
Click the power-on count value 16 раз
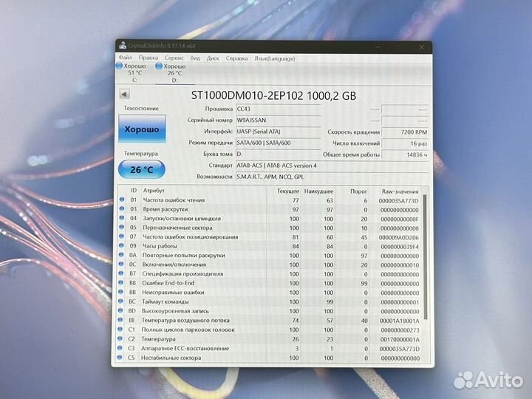pos(405,143)
